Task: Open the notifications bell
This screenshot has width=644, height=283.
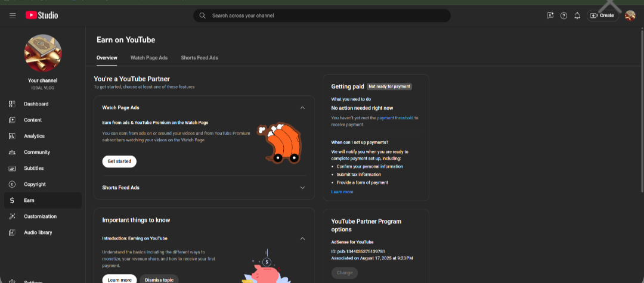Action: 577,15
